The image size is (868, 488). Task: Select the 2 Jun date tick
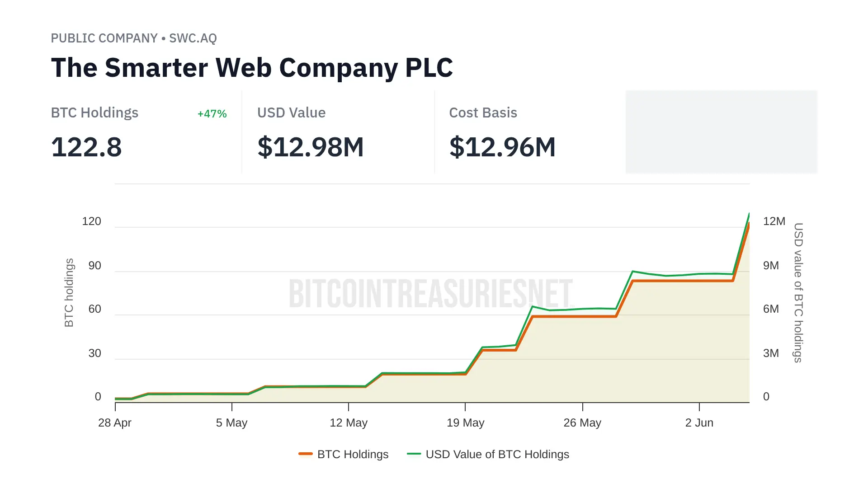tap(699, 423)
